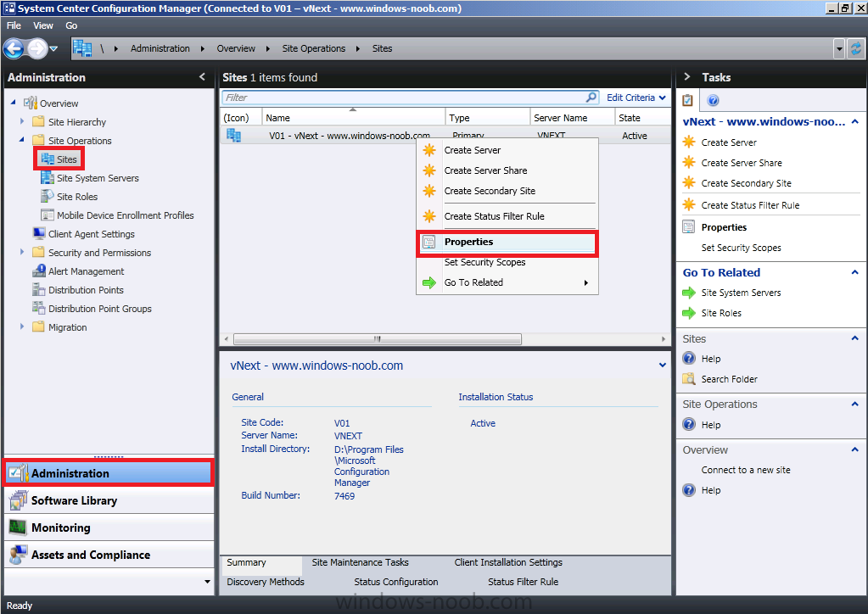
Task: Click the Distribution Points icon
Action: [39, 289]
